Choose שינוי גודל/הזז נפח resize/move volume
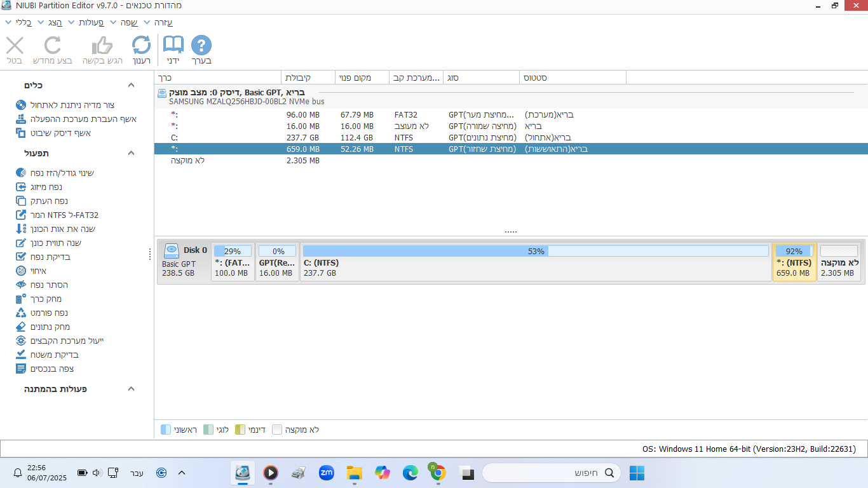 [55, 173]
